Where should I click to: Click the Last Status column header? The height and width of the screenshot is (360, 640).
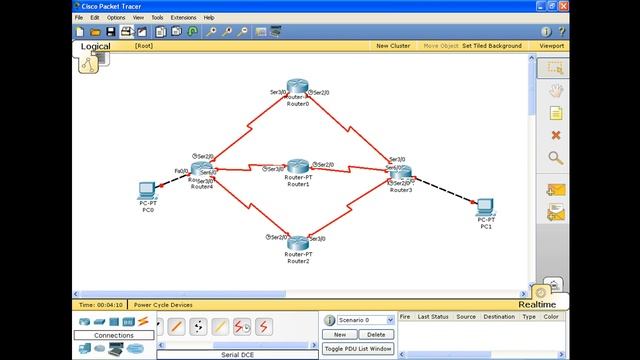(433, 317)
